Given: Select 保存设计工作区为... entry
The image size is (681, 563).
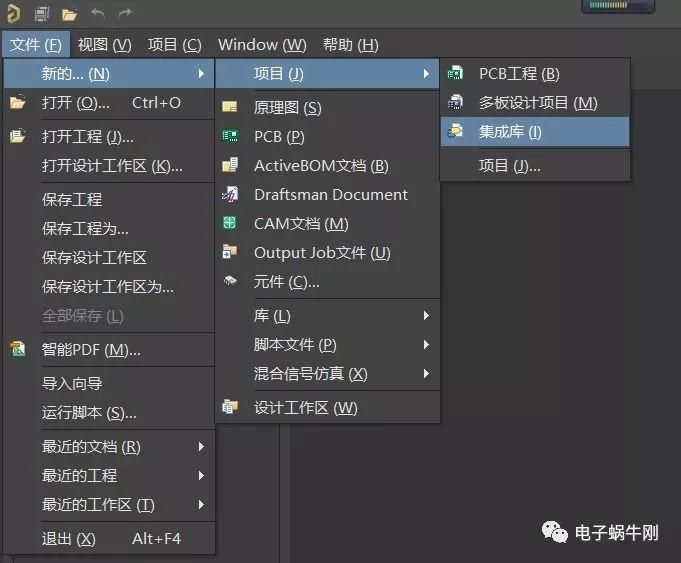Looking at the screenshot, I should pyautogui.click(x=109, y=287).
